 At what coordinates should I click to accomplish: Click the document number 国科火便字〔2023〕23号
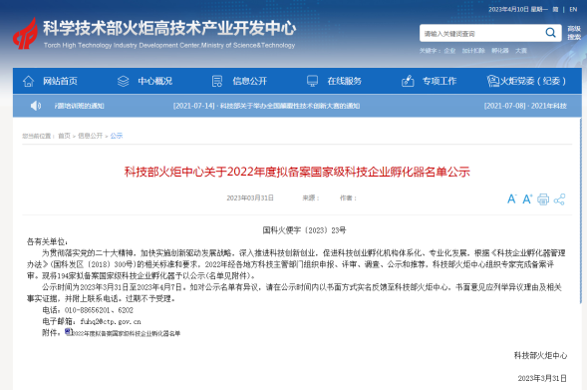pyautogui.click(x=304, y=230)
